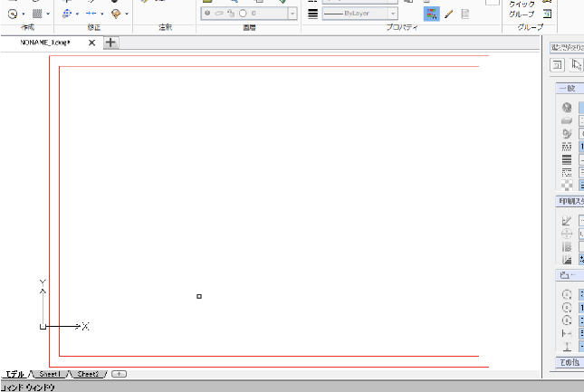Click the transparency checker icon under 一般
The width and height of the screenshot is (584, 392).
(567, 185)
